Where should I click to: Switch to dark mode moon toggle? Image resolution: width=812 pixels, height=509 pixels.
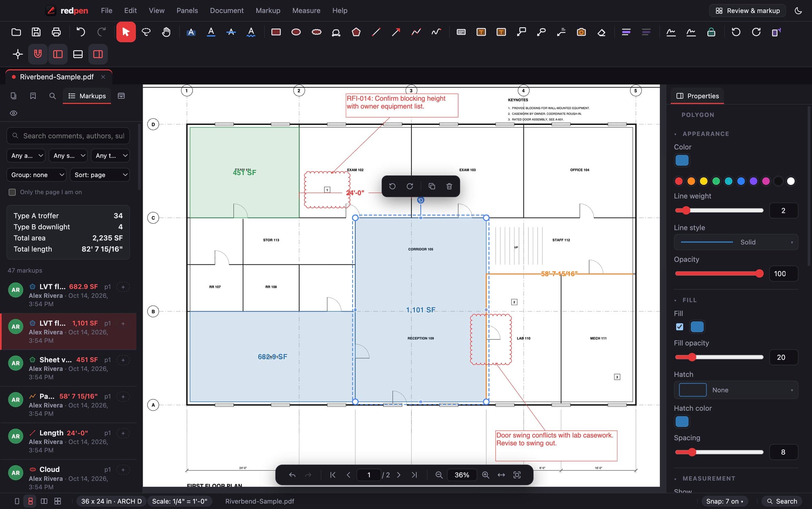click(798, 10)
